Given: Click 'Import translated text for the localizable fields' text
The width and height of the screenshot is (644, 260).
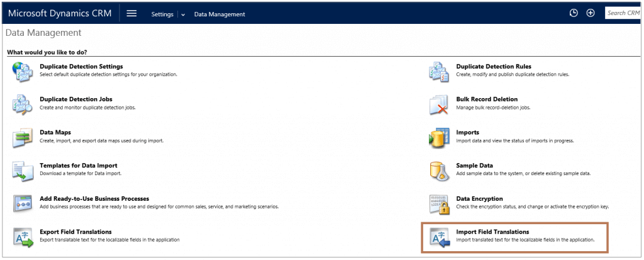Looking at the screenshot, I should (525, 240).
